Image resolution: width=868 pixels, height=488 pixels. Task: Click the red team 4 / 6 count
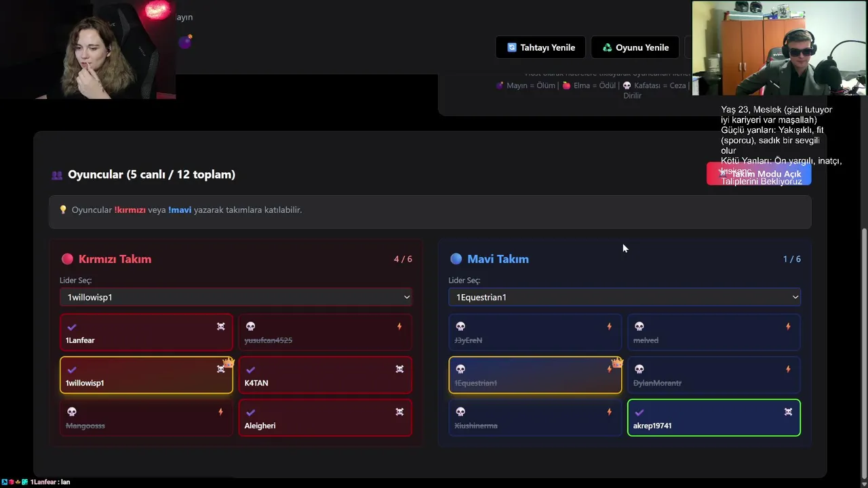click(403, 259)
